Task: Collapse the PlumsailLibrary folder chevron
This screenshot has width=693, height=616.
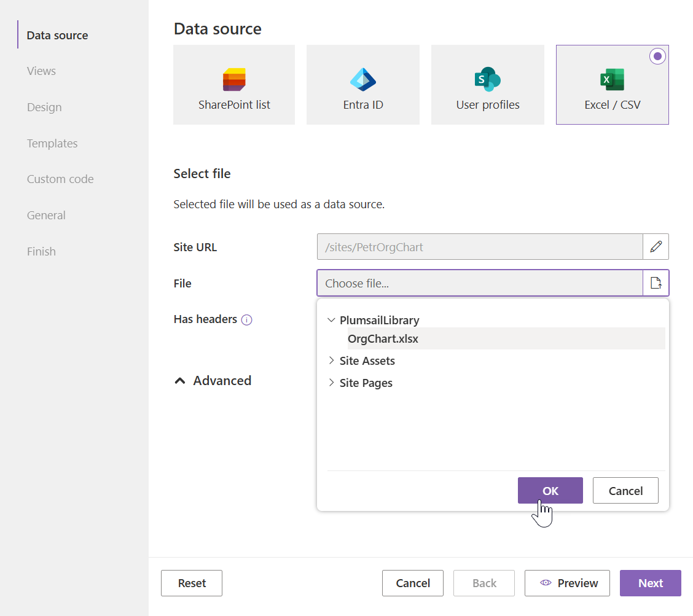Action: coord(331,320)
